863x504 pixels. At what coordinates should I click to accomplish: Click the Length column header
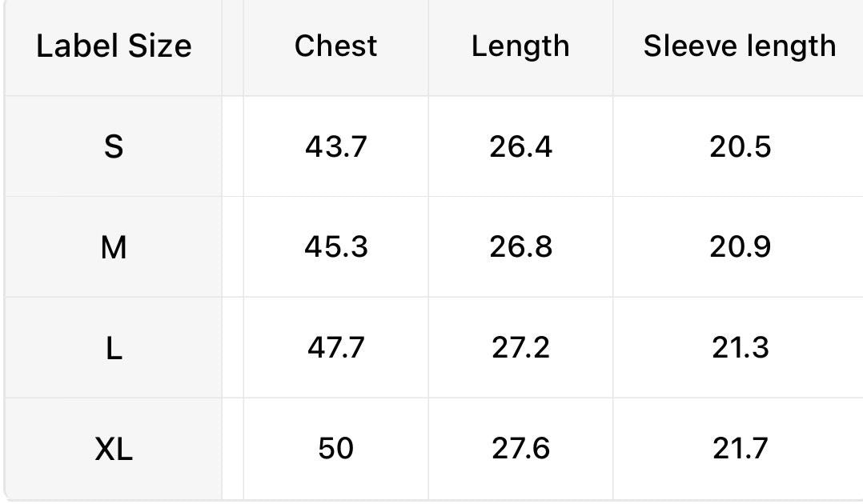tap(520, 47)
